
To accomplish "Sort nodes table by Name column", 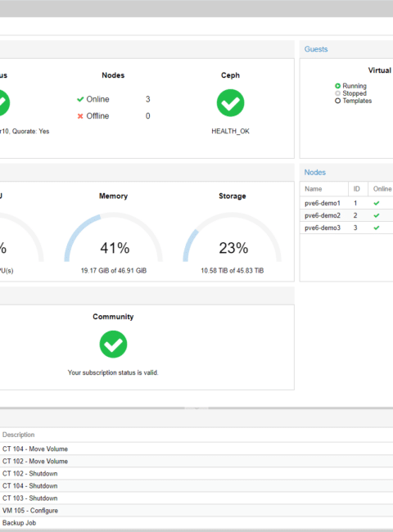I will tap(324, 189).
